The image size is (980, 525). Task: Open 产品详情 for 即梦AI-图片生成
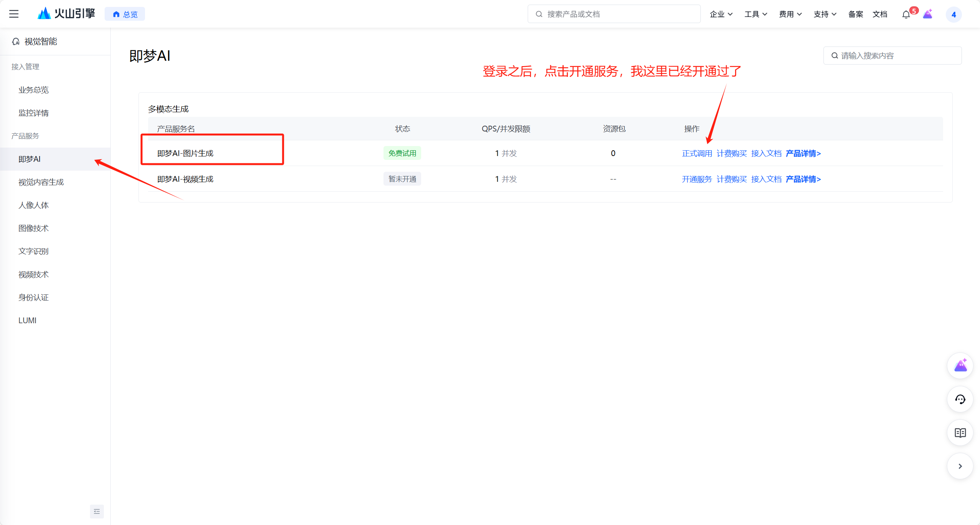point(803,153)
